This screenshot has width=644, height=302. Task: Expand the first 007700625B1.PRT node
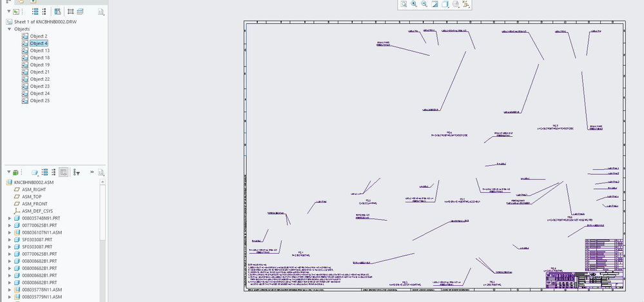[x=10, y=225]
